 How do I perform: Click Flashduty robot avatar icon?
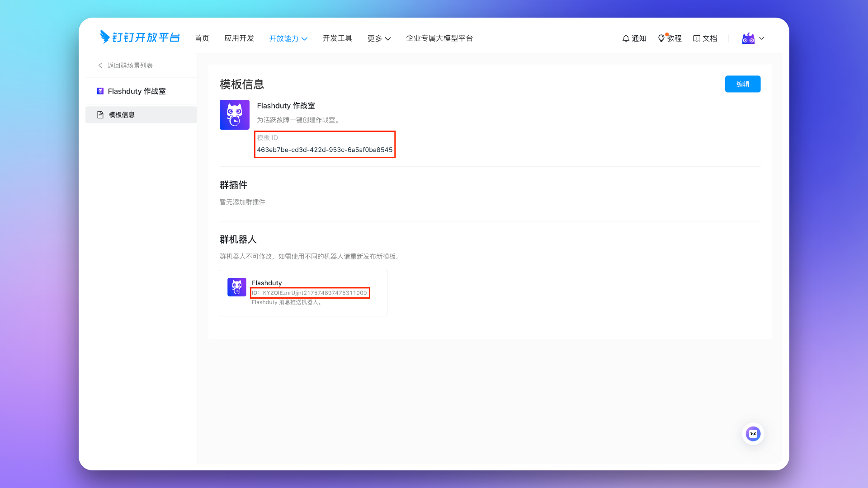236,287
